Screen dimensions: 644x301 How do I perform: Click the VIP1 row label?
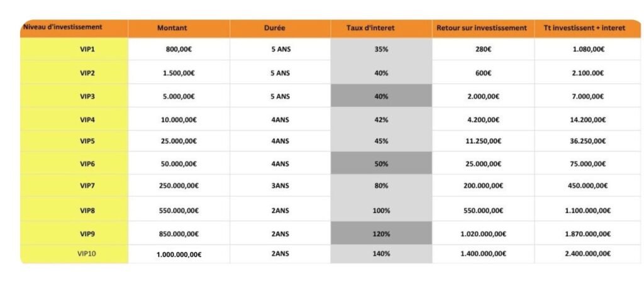point(87,50)
